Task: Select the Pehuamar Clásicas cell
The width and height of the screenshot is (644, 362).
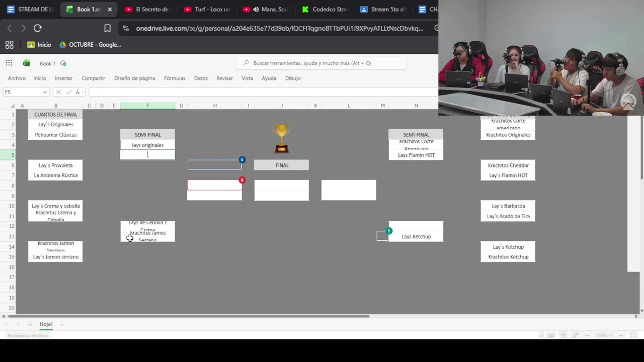Action: click(x=55, y=135)
